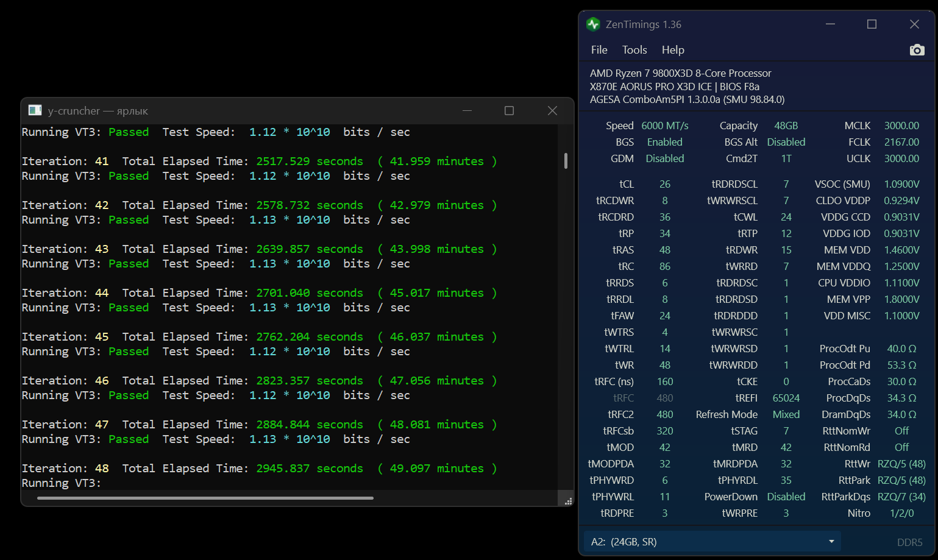The height and width of the screenshot is (560, 938).
Task: Click the tCL value "26"
Action: [665, 184]
